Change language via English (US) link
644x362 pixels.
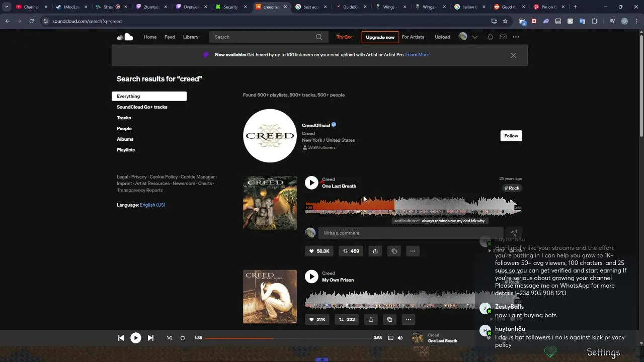point(152,205)
